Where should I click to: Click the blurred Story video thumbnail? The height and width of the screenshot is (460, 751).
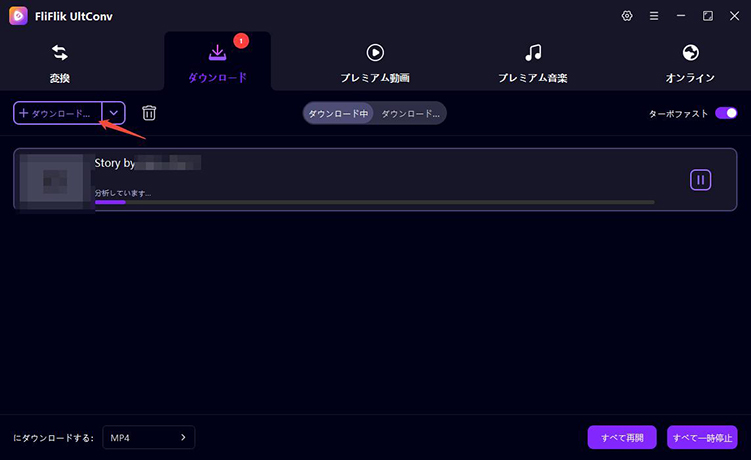pos(53,180)
